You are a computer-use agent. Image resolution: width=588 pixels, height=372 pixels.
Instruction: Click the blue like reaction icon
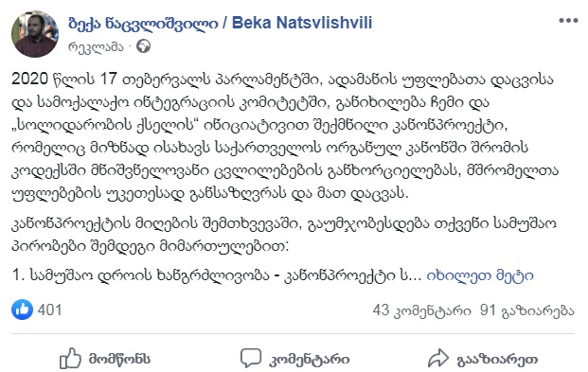tap(22, 310)
